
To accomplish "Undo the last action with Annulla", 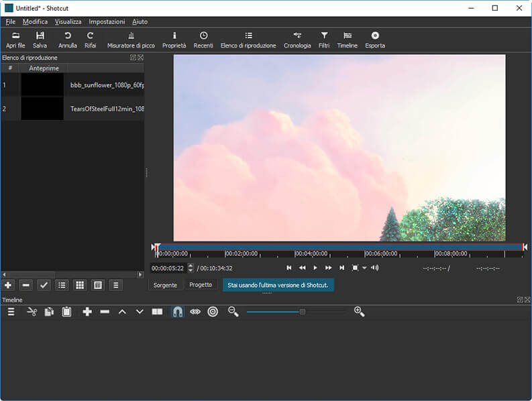I will click(68, 40).
